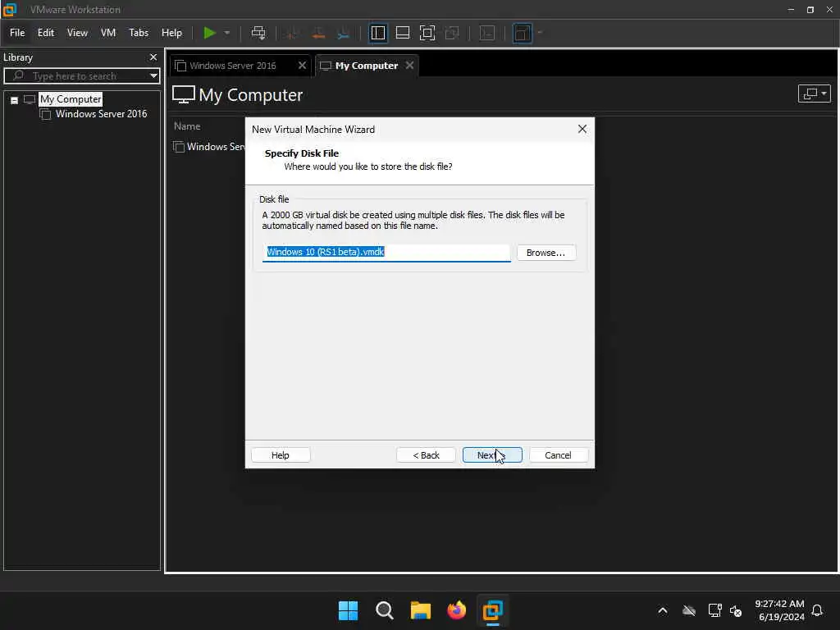Select Windows Server 2016 in Library tree
Image resolution: width=840 pixels, height=630 pixels.
101,113
